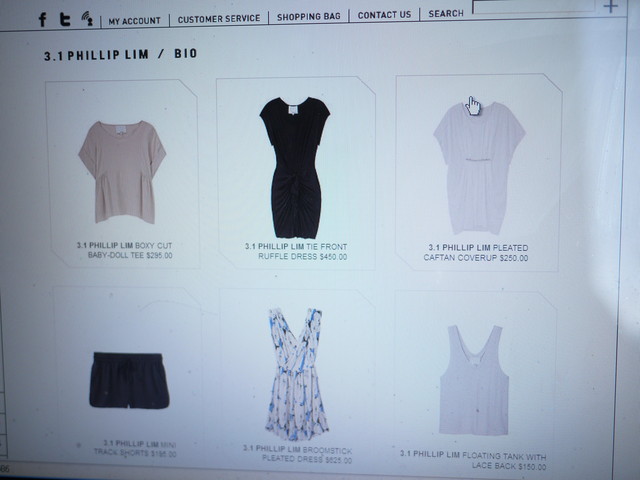Viewport: 640px width, 480px height.
Task: Go to Customer Service
Action: pyautogui.click(x=219, y=19)
